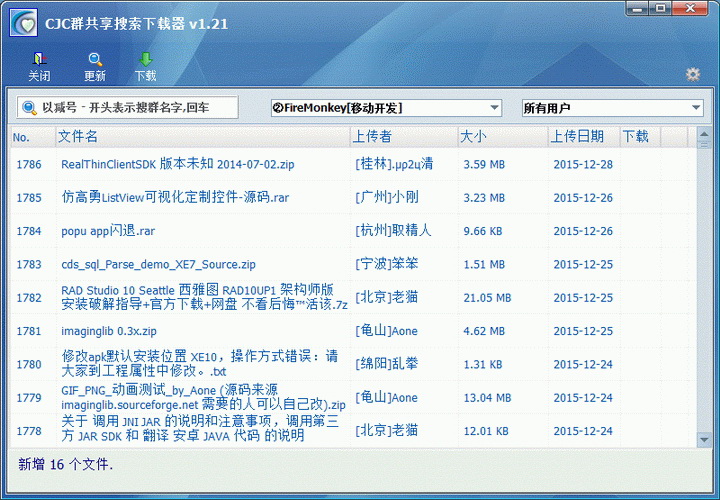The image size is (720, 500).
Task: Click row number 1785
Action: pos(29,198)
